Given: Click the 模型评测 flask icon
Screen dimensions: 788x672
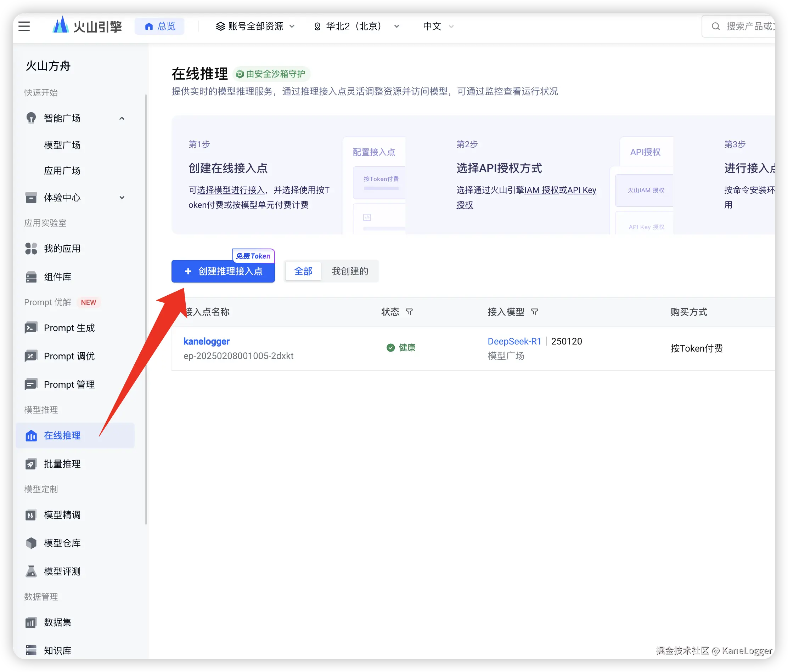Looking at the screenshot, I should pyautogui.click(x=31, y=571).
